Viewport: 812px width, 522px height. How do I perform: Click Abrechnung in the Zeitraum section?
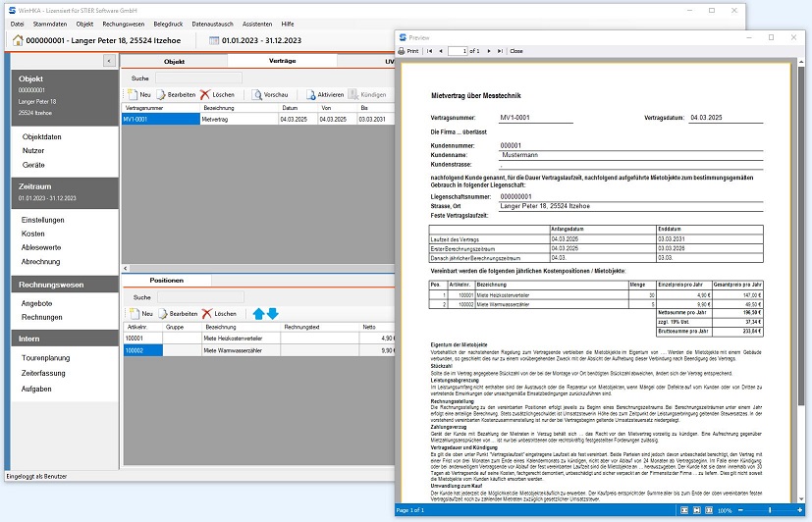coord(41,261)
